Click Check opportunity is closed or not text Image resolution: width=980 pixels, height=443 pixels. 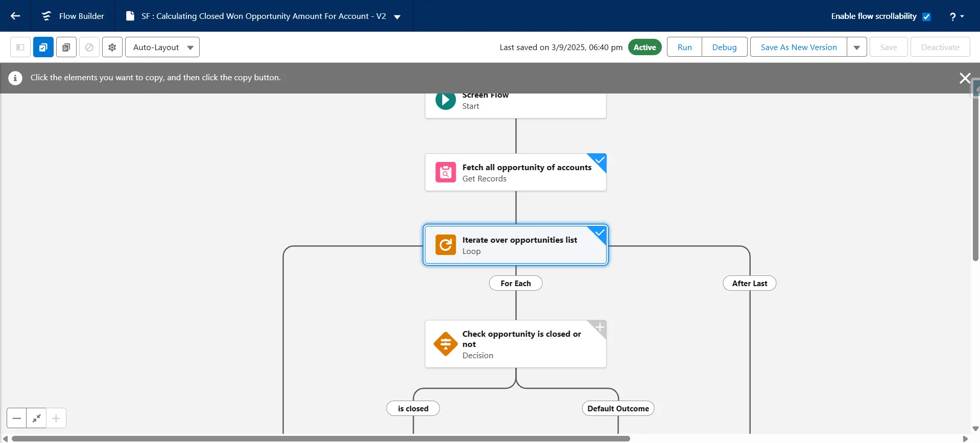522,339
